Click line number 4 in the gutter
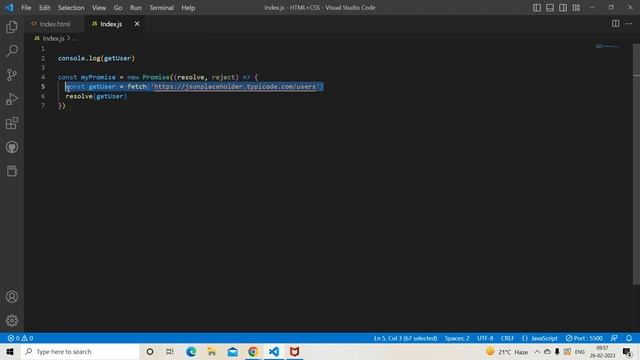 coord(43,77)
